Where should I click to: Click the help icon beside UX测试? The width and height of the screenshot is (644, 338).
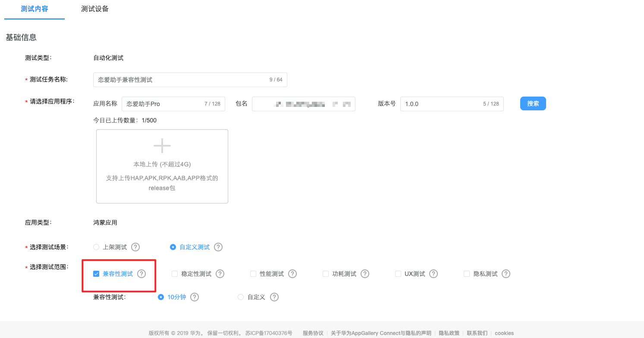point(433,273)
